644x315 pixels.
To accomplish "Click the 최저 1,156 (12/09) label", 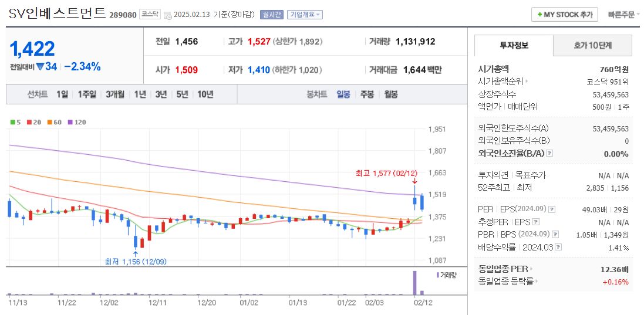I will (136, 261).
